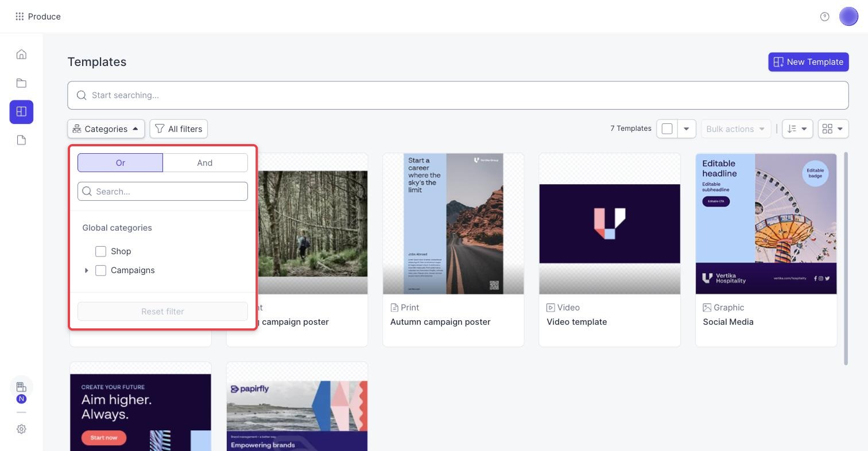Image resolution: width=868 pixels, height=451 pixels.
Task: Open the organization building icon in sidebar
Action: (x=21, y=387)
